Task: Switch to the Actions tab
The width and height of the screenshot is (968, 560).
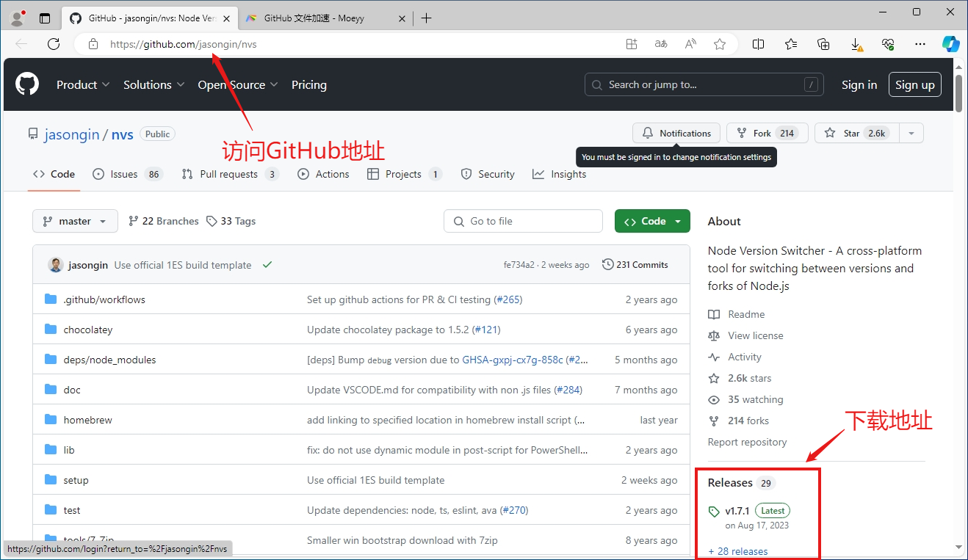Action: tap(323, 174)
